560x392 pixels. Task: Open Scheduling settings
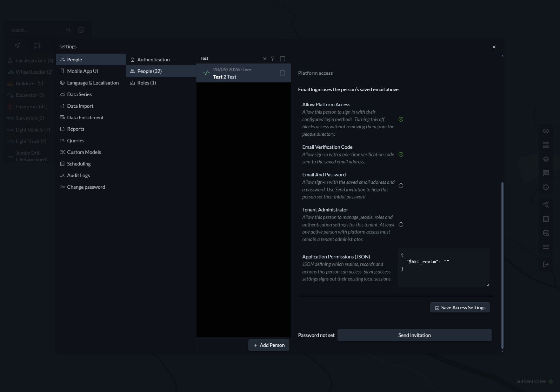[91, 164]
